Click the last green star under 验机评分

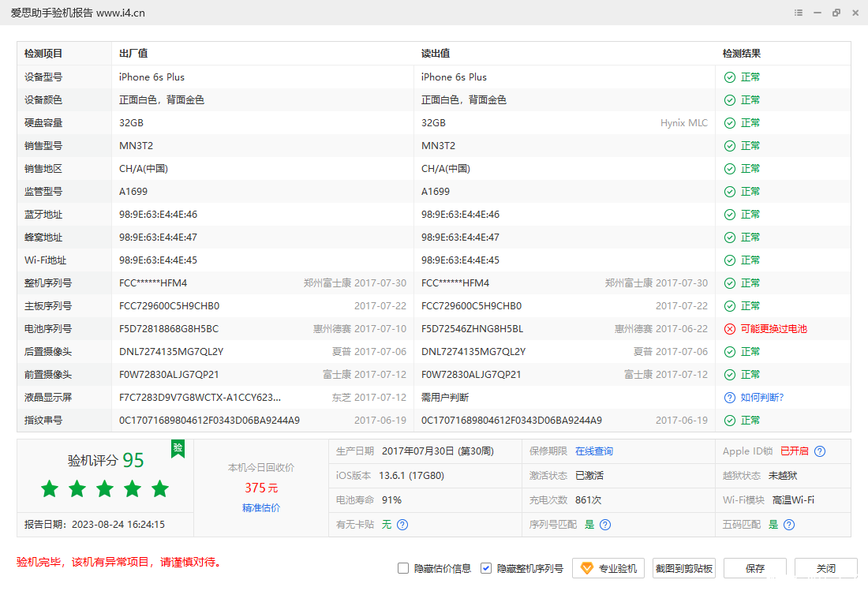(x=160, y=488)
